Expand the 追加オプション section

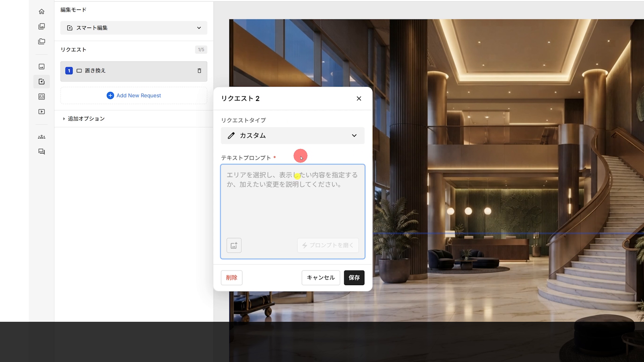[84, 119]
